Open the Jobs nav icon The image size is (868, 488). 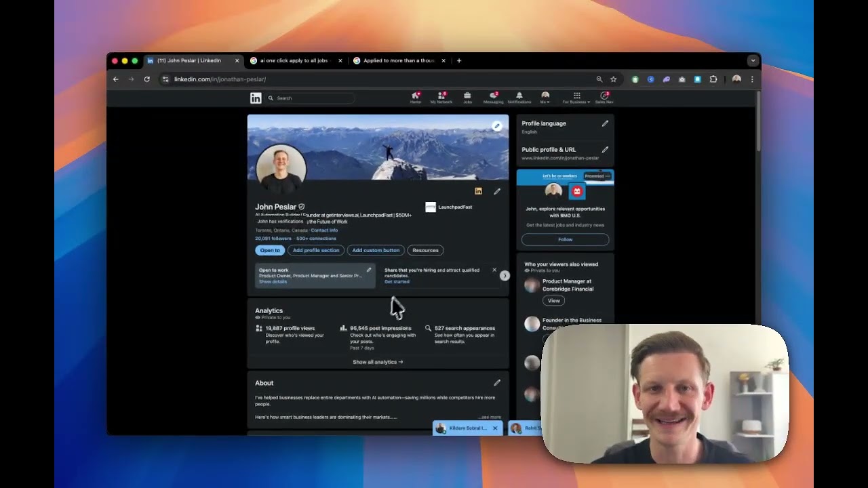467,98
